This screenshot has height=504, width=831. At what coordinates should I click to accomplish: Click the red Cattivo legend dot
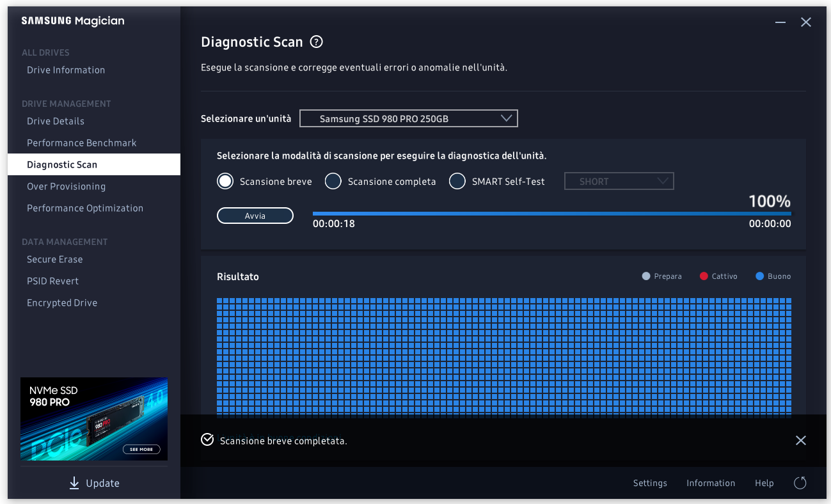[704, 276]
